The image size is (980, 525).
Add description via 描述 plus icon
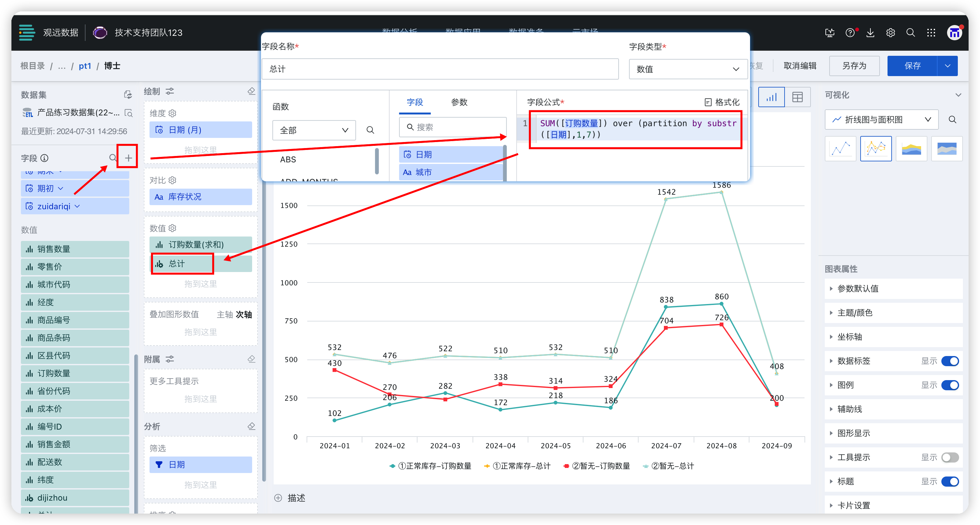tap(278, 498)
